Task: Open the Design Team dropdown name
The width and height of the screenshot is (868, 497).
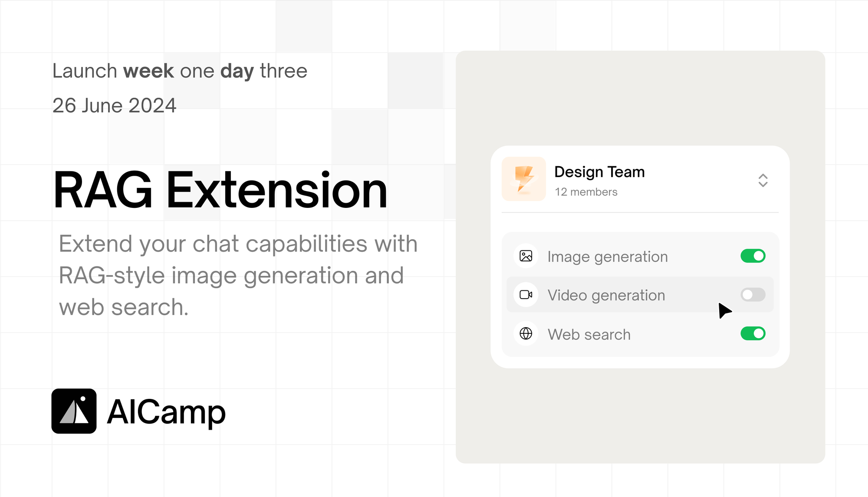Action: (599, 172)
